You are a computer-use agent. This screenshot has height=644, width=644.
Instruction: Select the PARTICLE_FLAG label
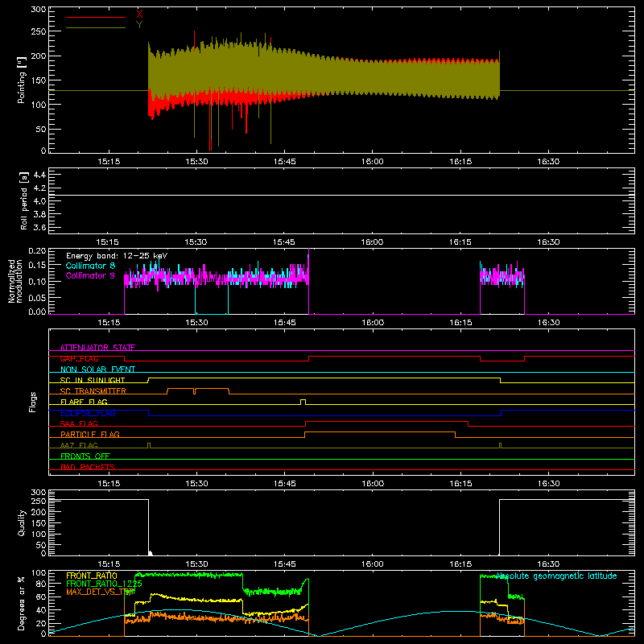[x=90, y=434]
